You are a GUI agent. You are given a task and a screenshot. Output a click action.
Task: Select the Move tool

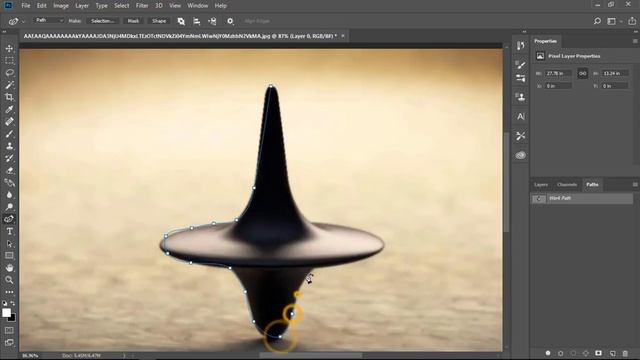click(9, 49)
